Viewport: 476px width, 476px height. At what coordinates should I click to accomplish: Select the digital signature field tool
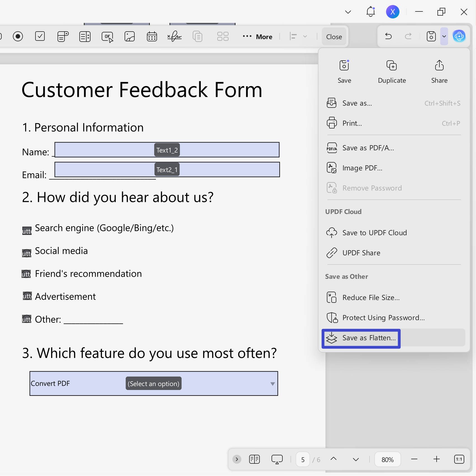tap(175, 36)
